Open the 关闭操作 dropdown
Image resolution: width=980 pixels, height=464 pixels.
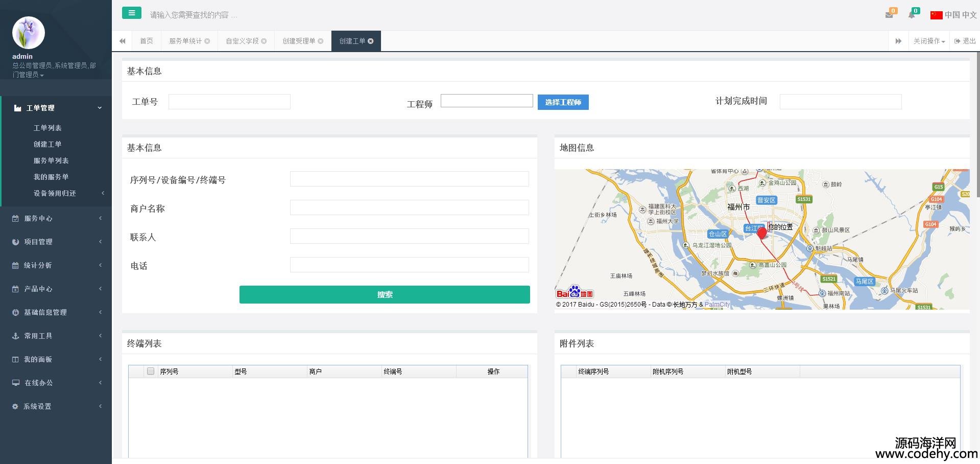[929, 41]
